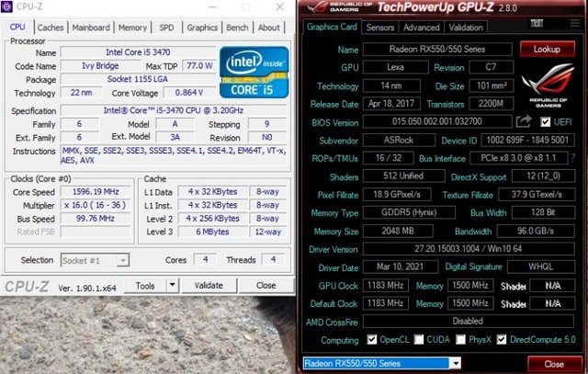Click the Intel Core i5 logo badge
Viewport: 588px width, 374px height.
(254, 72)
